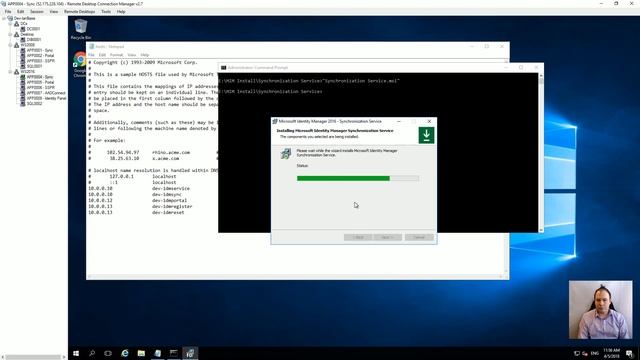Viewport: 640px width, 360px height.
Task: Click the Dev-lanBase root icon
Action: [10, 18]
